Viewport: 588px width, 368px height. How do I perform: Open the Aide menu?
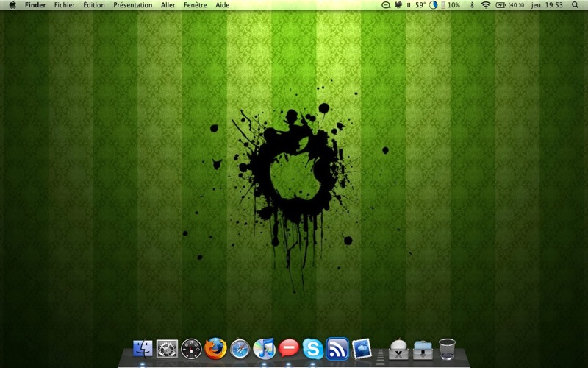point(223,5)
